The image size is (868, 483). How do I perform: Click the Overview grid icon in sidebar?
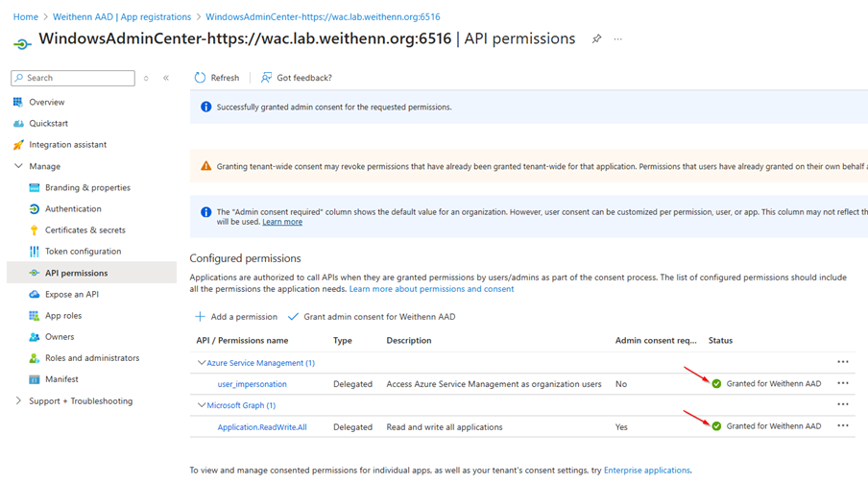pyautogui.click(x=18, y=102)
